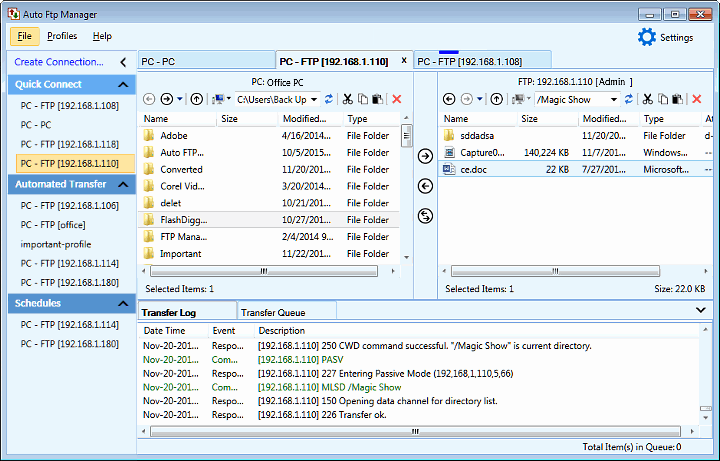Image resolution: width=720 pixels, height=461 pixels.
Task: Close the PC - FTP [192.168.1.110] tab
Action: click(403, 61)
